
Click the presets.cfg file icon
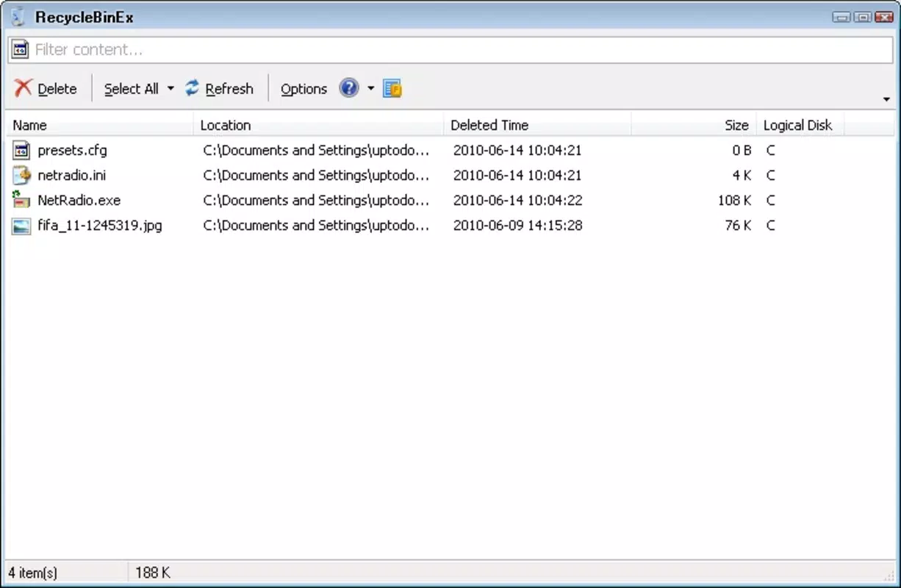point(21,150)
